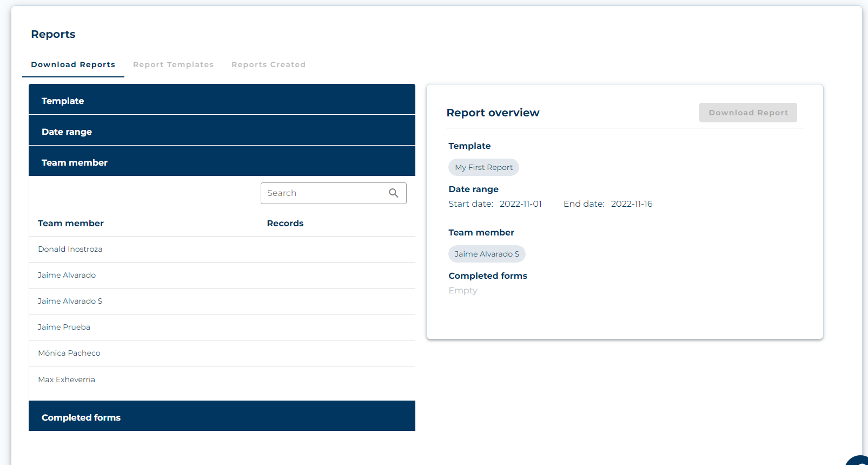Expand the Date range section
The height and width of the screenshot is (465, 868).
click(x=222, y=132)
